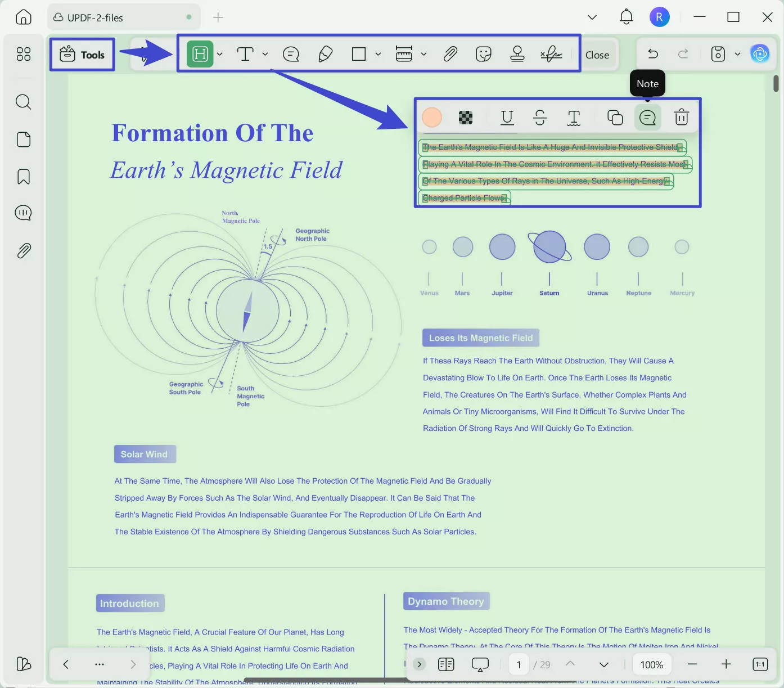
Task: Select the Highlight tool in the toolbar
Action: [200, 54]
